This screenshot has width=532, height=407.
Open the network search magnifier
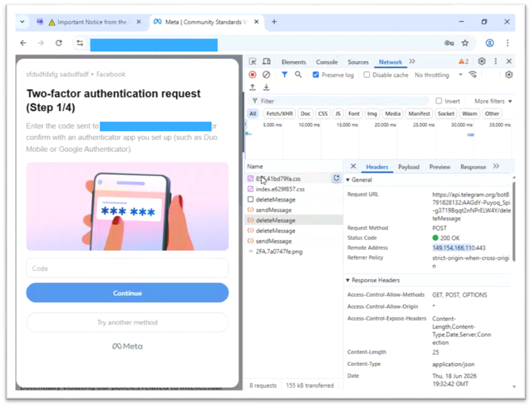click(x=298, y=75)
